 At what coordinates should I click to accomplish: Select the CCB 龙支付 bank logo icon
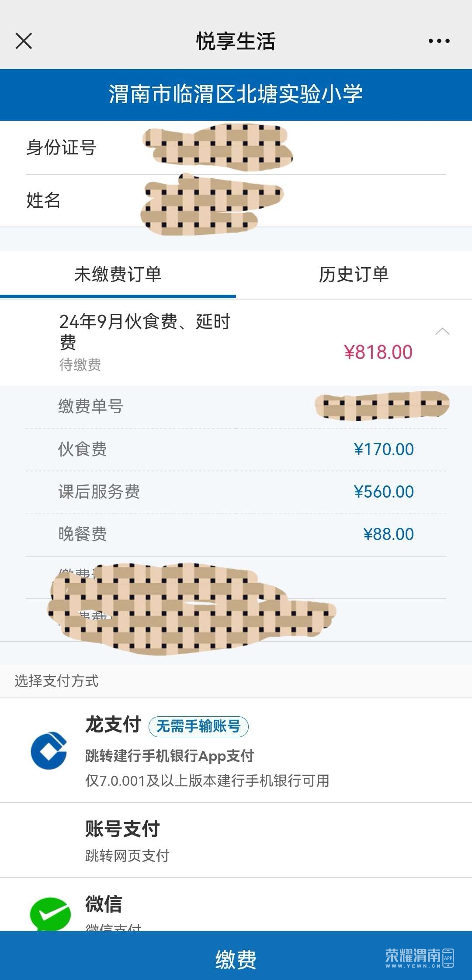point(49,750)
